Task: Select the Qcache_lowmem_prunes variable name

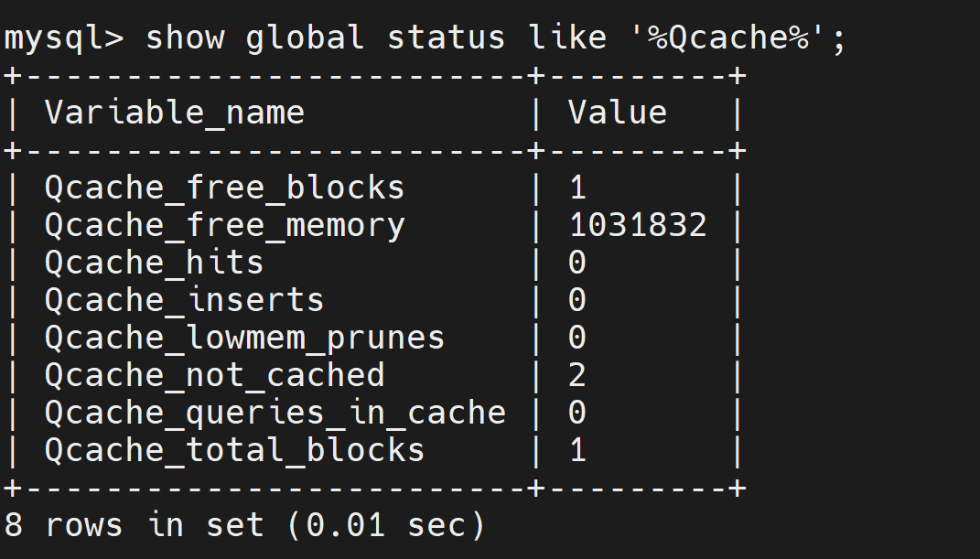Action: click(244, 339)
